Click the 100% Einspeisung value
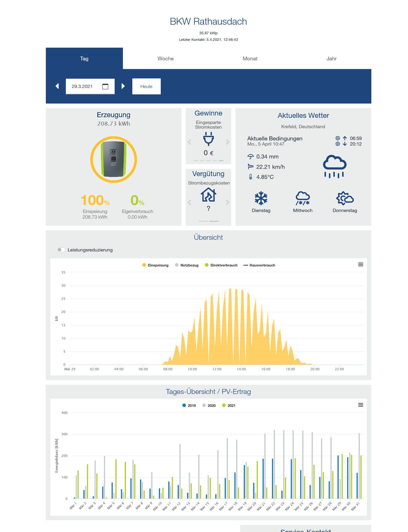Screen dimensions: 408x532 (x=95, y=200)
